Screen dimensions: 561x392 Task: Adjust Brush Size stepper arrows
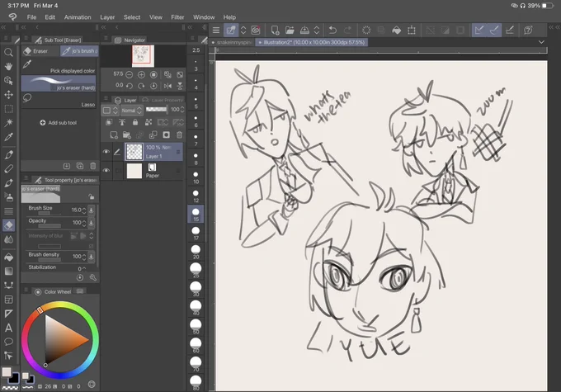click(x=84, y=210)
